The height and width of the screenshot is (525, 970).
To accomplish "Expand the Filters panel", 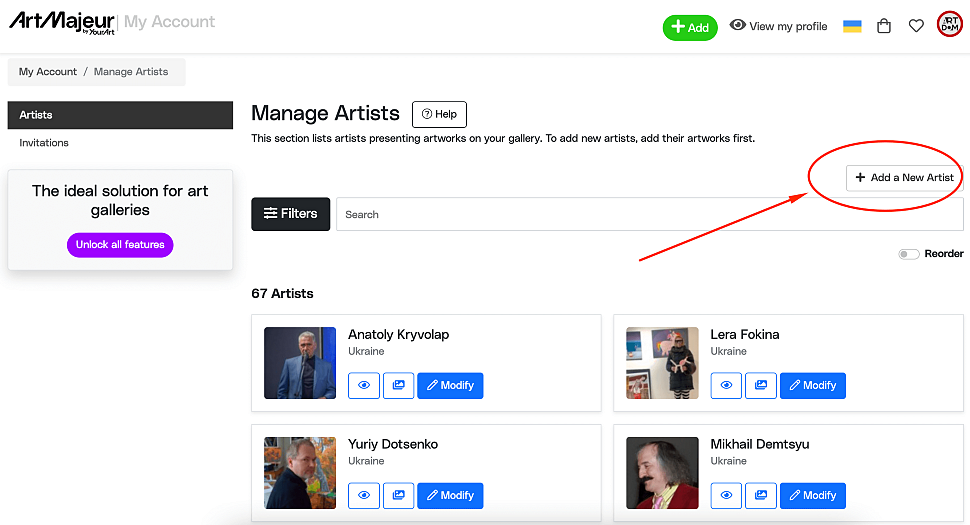I will (290, 214).
